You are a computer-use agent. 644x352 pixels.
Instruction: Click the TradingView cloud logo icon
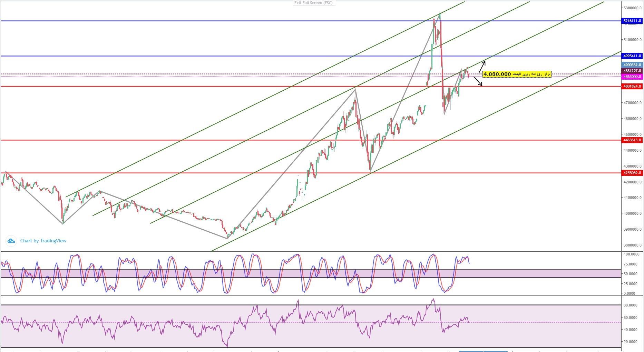coord(11,241)
